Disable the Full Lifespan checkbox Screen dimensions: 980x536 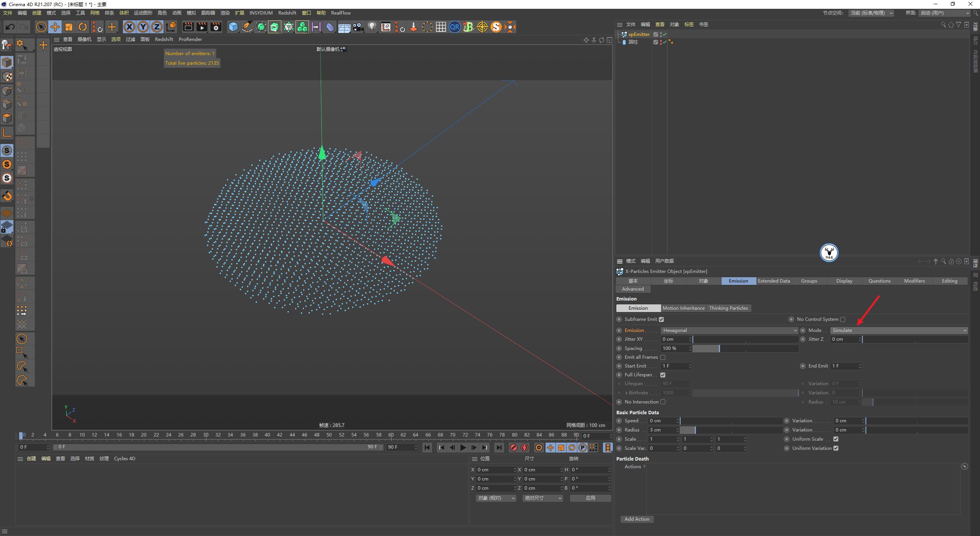click(x=663, y=375)
